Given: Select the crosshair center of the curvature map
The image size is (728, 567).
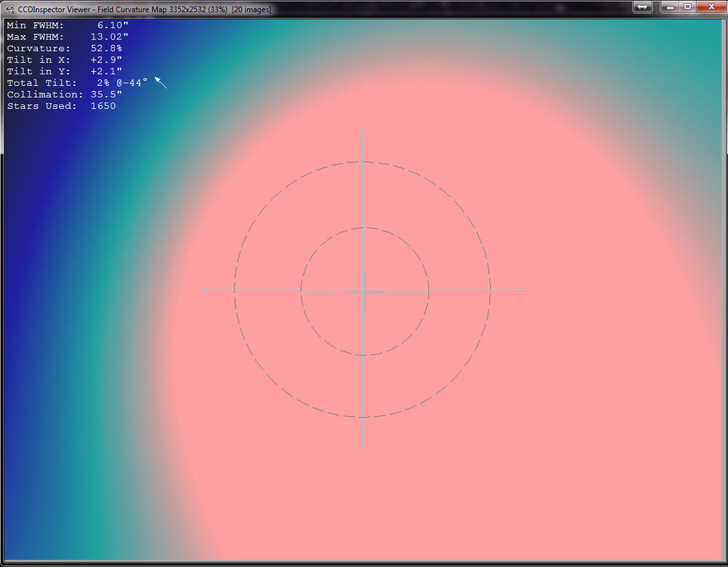Looking at the screenshot, I should [363, 290].
